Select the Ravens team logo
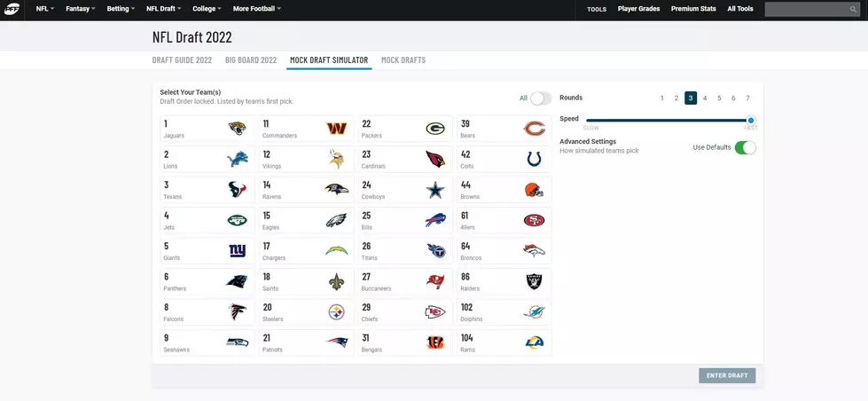868x401 pixels. pyautogui.click(x=336, y=190)
